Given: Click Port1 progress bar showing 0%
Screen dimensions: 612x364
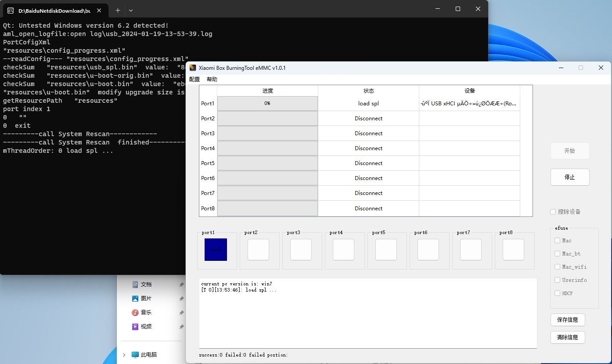Looking at the screenshot, I should pos(267,104).
